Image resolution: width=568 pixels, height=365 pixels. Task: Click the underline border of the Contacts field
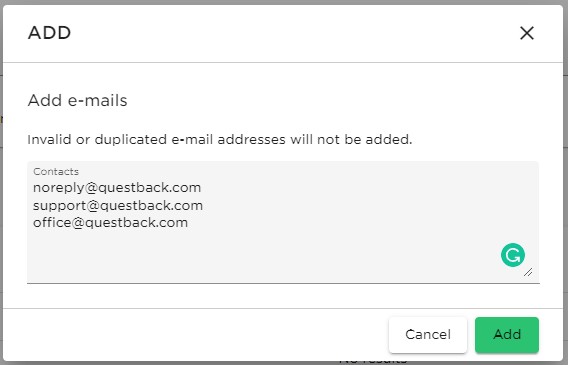pyautogui.click(x=283, y=283)
